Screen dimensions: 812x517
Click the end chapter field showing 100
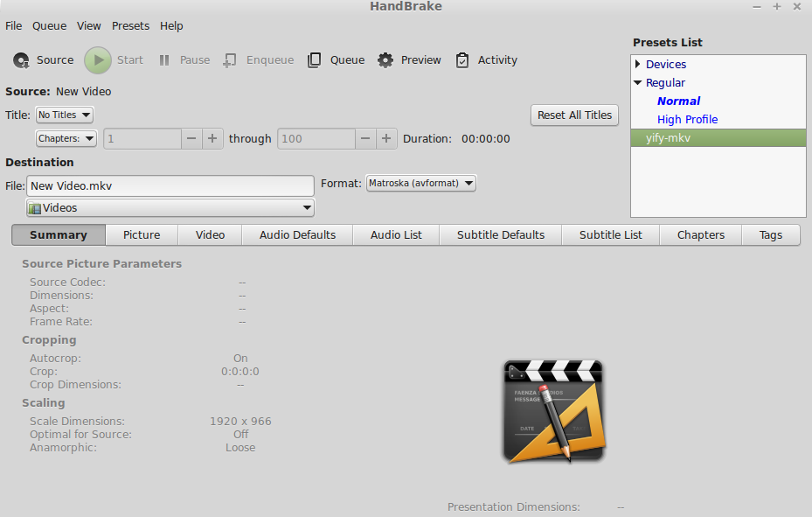point(316,139)
